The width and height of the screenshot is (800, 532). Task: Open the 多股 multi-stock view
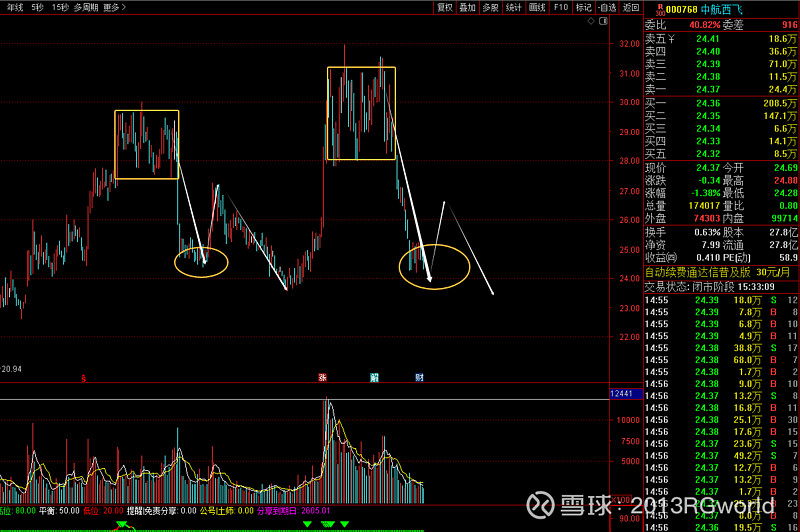pyautogui.click(x=490, y=7)
